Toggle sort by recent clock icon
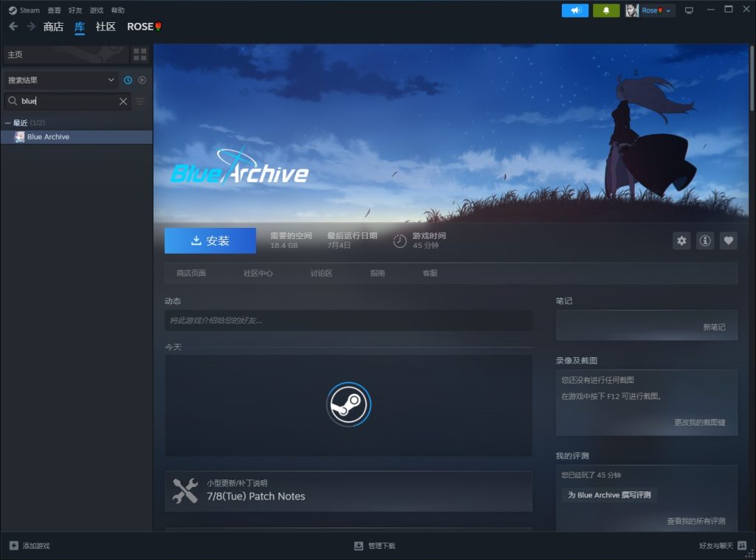Screen dimensions: 756x560 coord(128,80)
